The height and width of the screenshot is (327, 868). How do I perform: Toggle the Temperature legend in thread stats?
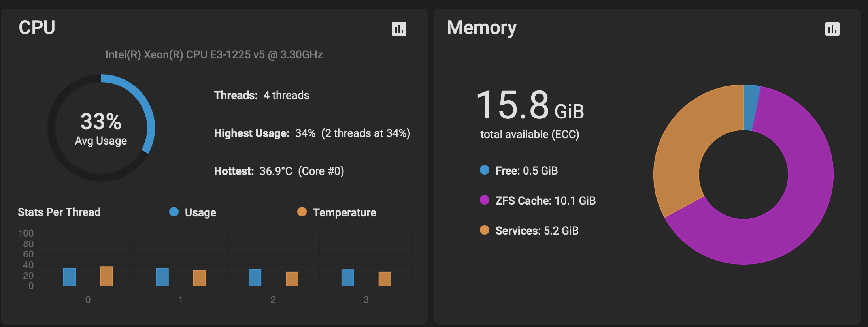336,212
